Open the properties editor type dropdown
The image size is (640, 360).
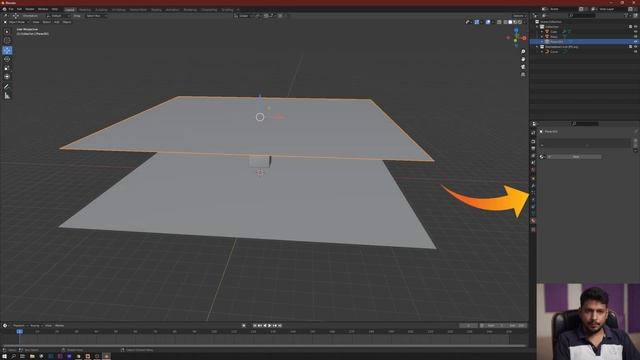[x=534, y=124]
